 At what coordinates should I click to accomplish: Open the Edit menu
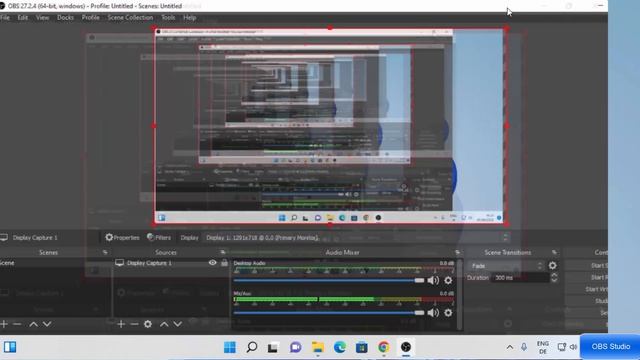23,18
